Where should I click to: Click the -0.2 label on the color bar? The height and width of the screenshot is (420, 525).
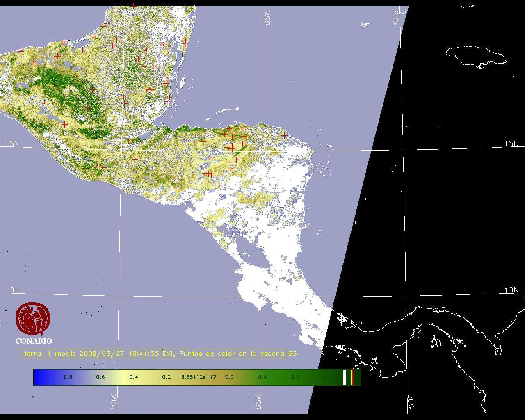tap(164, 377)
